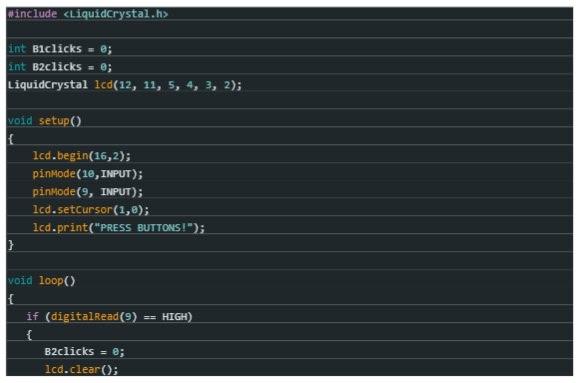582x383 pixels.
Task: Click the lcd.clear(); line
Action: (81, 370)
